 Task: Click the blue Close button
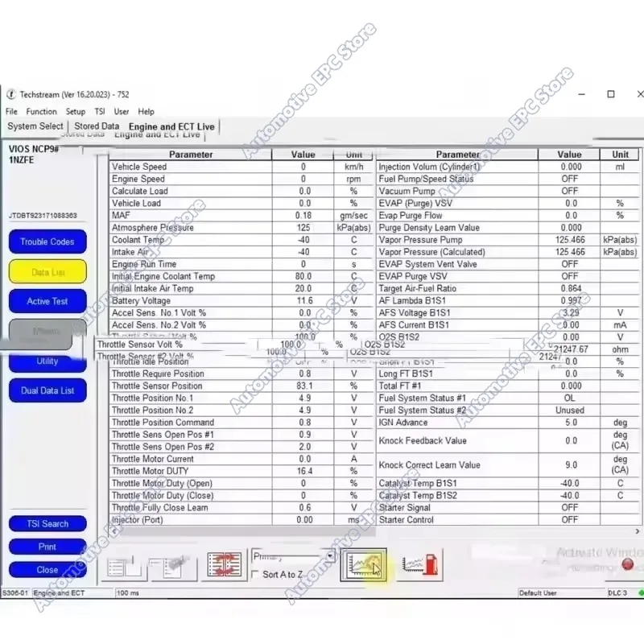pyautogui.click(x=47, y=570)
